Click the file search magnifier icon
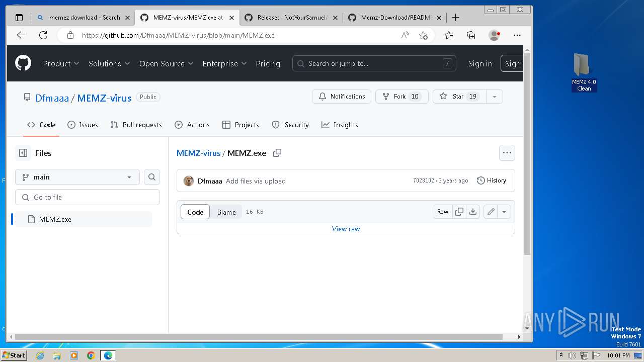The width and height of the screenshot is (644, 362). point(152,177)
